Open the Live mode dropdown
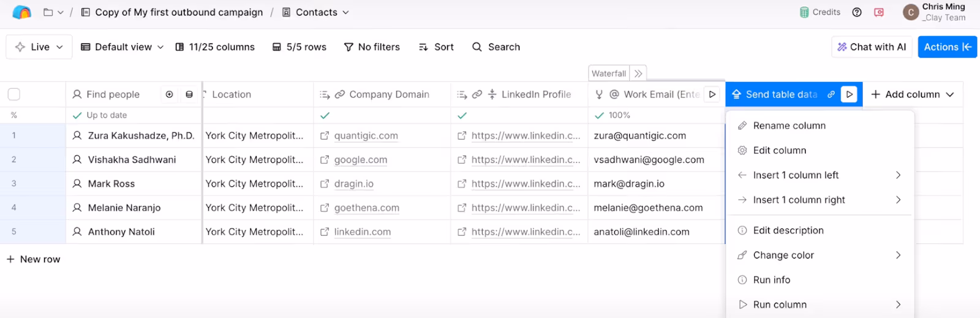 [x=39, y=47]
